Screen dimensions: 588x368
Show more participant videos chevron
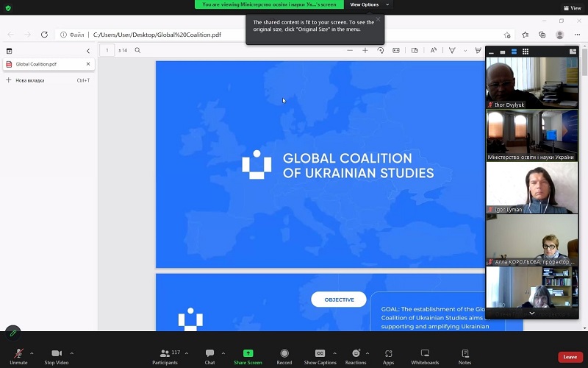(x=531, y=313)
